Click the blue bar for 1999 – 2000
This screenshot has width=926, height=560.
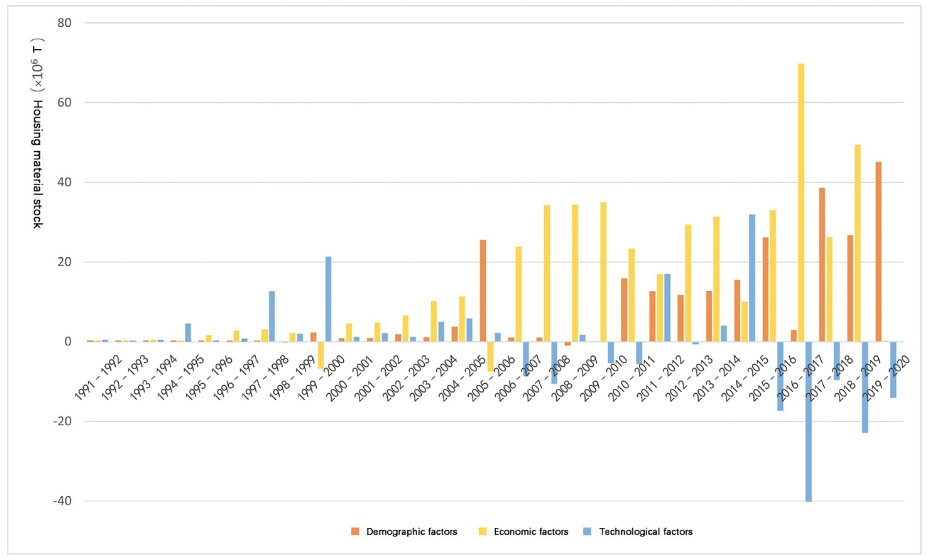click(x=328, y=299)
